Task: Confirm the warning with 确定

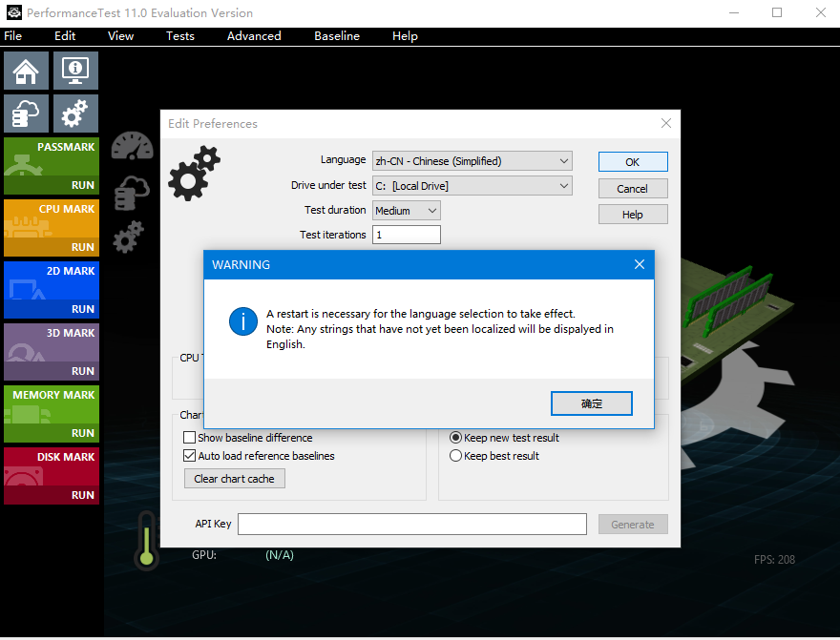Action: tap(591, 403)
